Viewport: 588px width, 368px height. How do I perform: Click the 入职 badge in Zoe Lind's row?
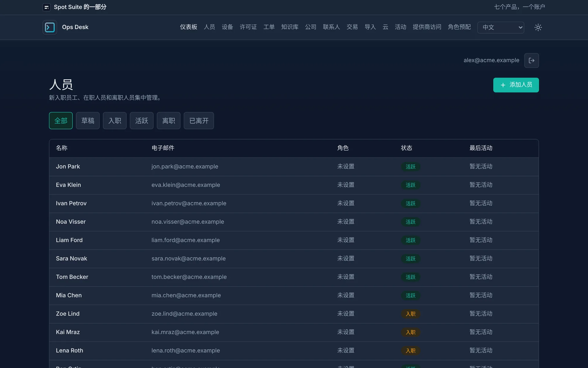pos(410,314)
